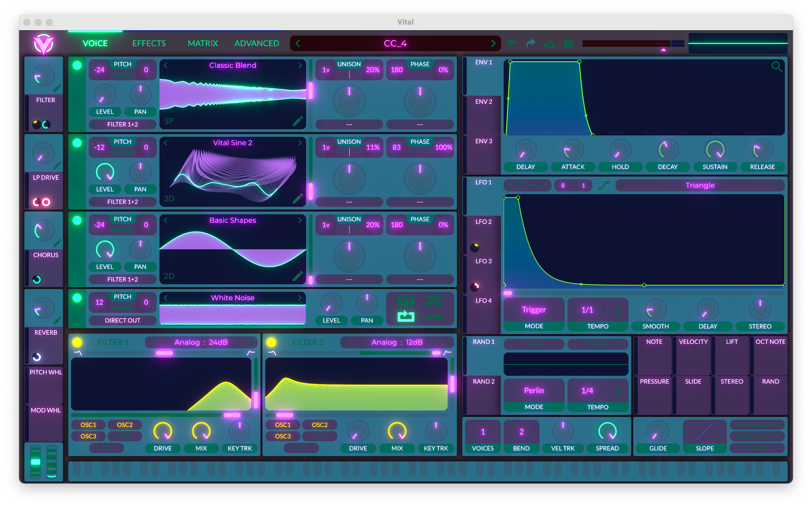
Task: Enable sample keytrack piano icon
Action: point(406,300)
